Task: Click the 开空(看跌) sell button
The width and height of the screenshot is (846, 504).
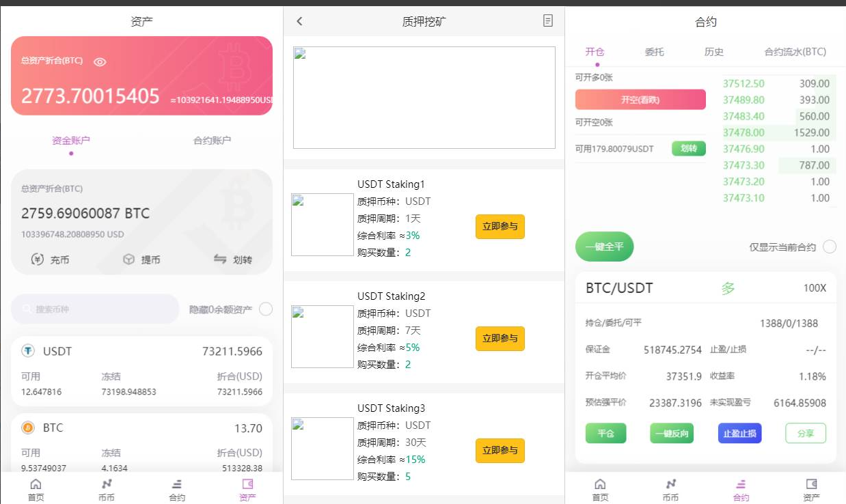Action: (x=640, y=100)
